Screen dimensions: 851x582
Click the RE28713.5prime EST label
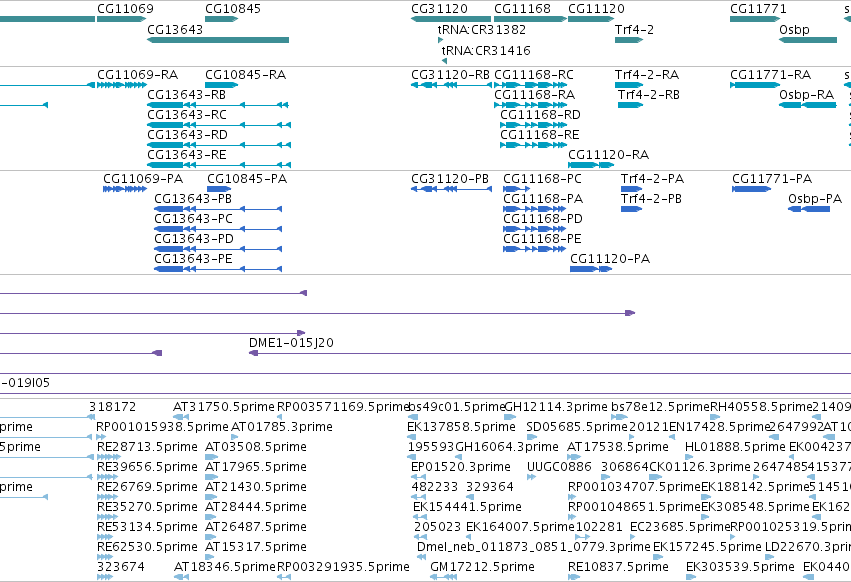coord(147,447)
